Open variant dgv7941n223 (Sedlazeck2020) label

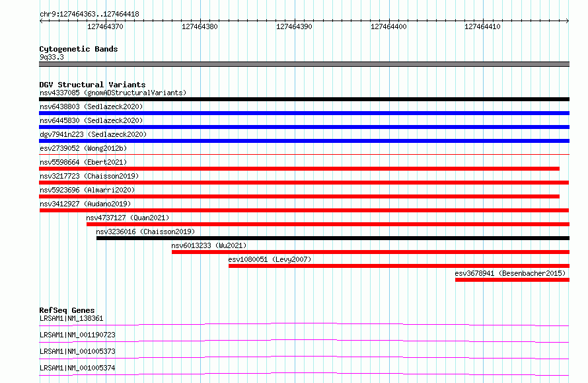[93, 134]
